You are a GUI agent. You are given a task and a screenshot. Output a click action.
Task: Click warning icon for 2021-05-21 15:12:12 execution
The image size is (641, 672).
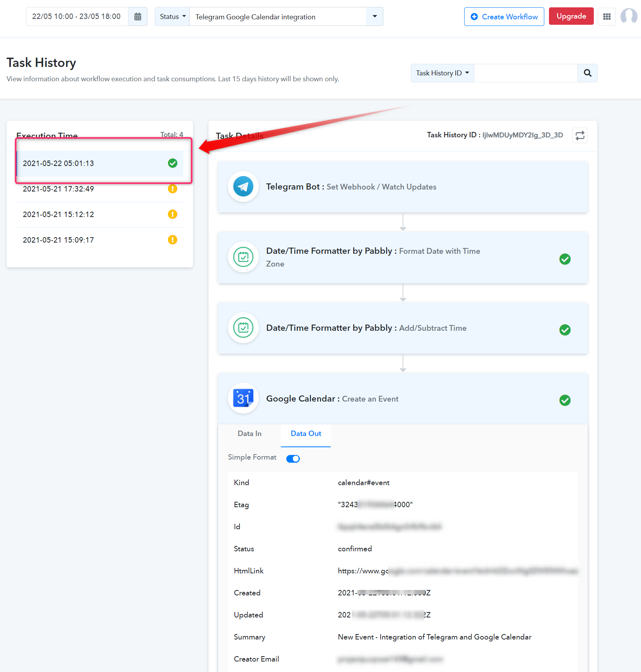(173, 214)
